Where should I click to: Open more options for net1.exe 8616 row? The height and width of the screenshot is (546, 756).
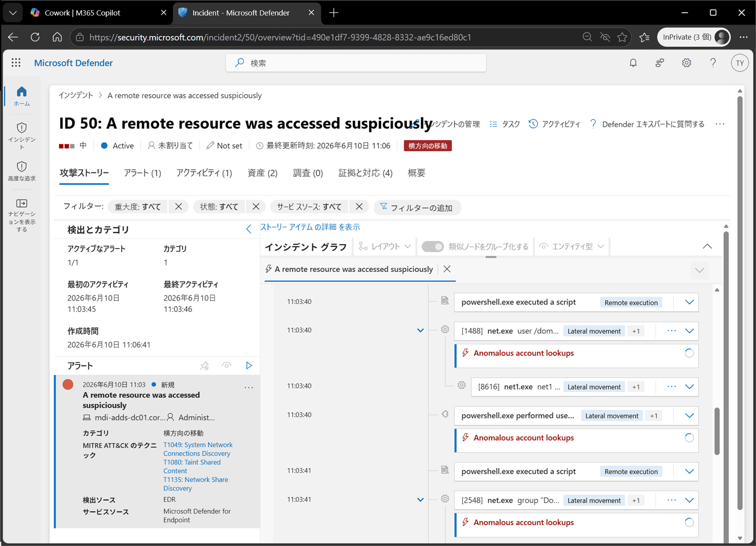coord(671,387)
